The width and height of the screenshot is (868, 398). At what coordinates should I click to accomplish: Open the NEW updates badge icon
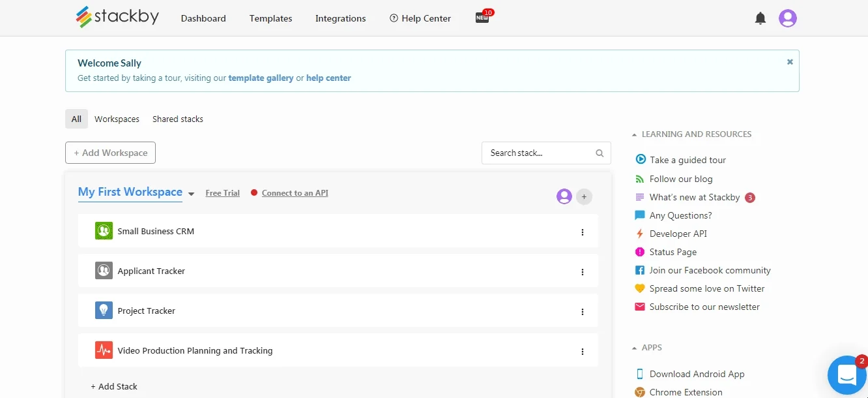point(484,17)
